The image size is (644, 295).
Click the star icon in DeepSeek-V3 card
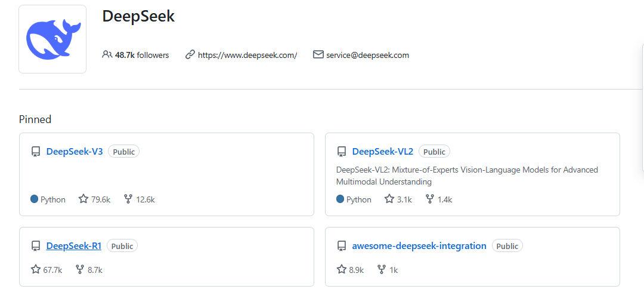(83, 199)
